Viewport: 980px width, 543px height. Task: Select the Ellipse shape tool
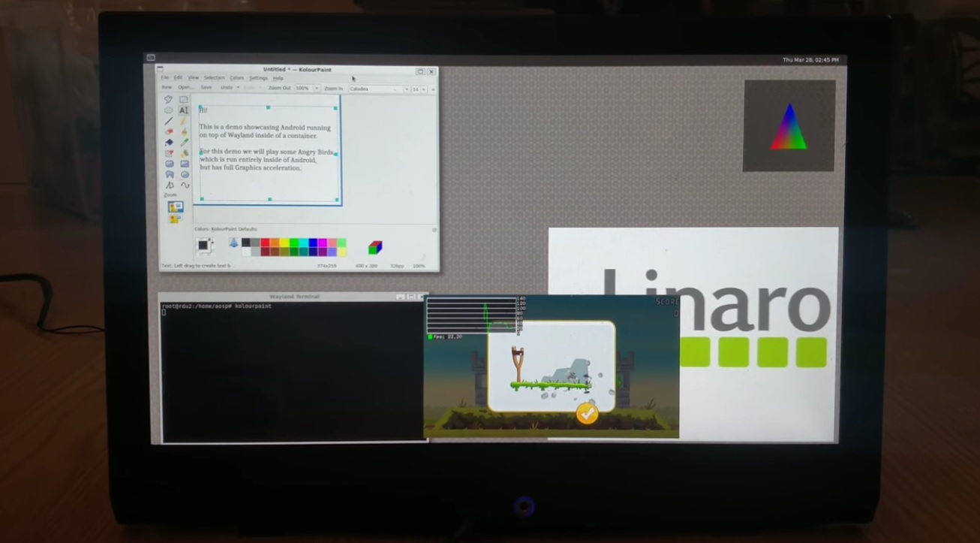point(184,174)
